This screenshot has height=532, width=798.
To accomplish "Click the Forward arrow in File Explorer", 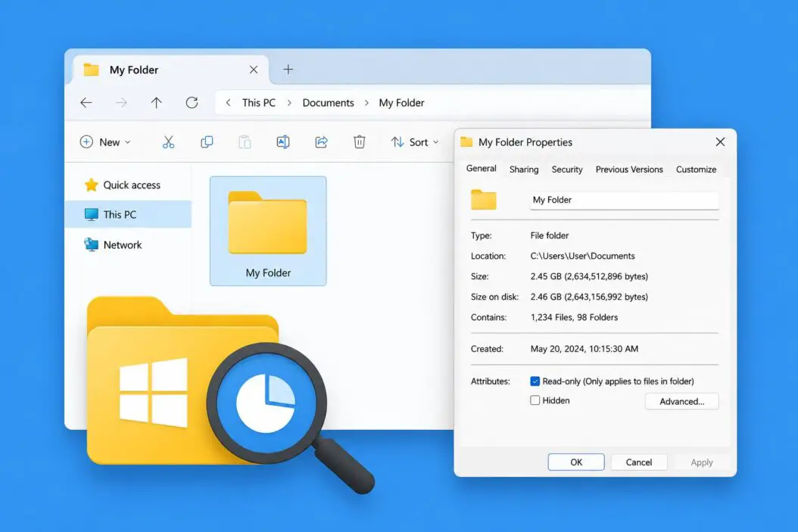I will (x=121, y=103).
